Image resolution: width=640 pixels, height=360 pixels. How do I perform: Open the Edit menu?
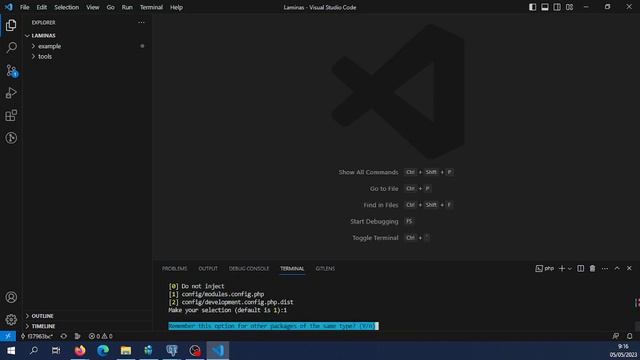pyautogui.click(x=42, y=7)
